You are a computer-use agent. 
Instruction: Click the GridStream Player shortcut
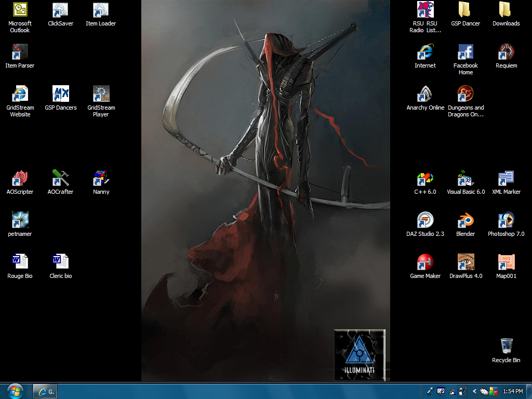(101, 95)
